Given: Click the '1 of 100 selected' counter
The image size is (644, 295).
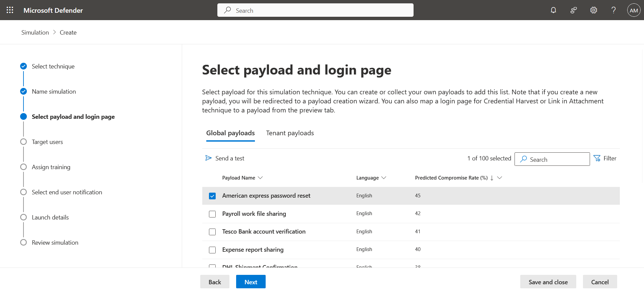Looking at the screenshot, I should point(489,158).
